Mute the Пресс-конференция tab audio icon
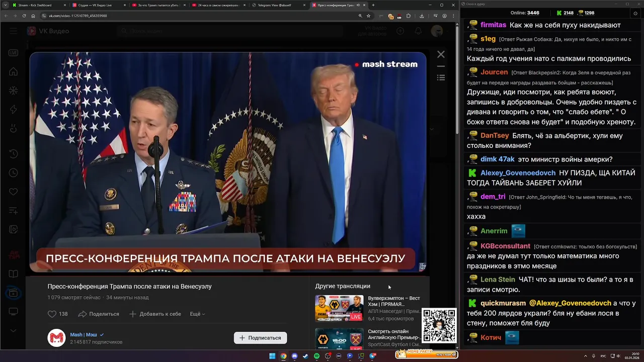This screenshot has height=362, width=644. [358, 5]
